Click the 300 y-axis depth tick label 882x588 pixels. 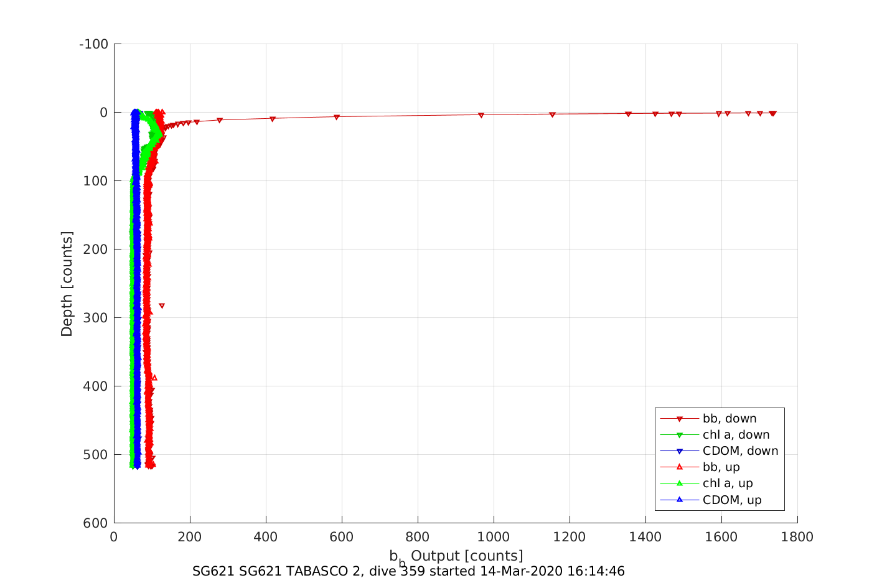(x=96, y=318)
